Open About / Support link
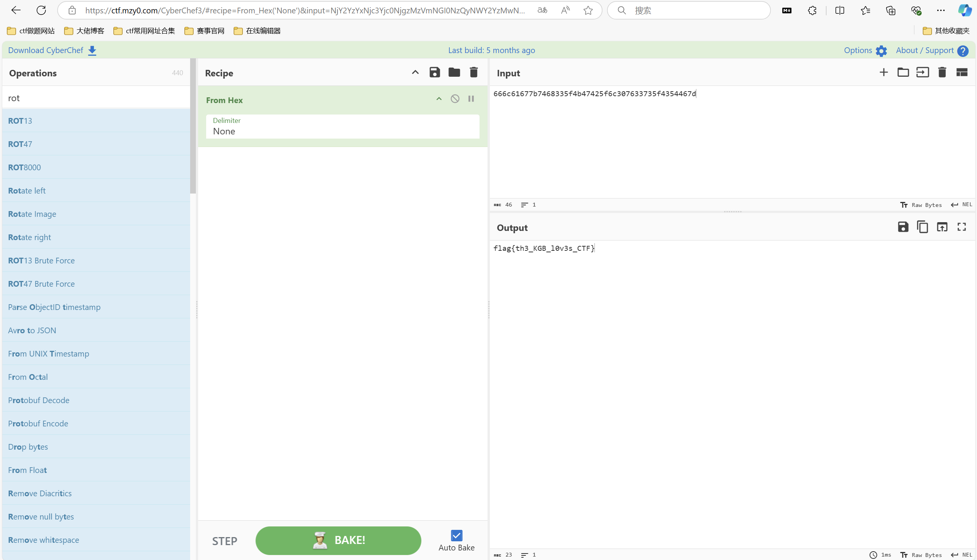The image size is (977, 560). coord(932,50)
